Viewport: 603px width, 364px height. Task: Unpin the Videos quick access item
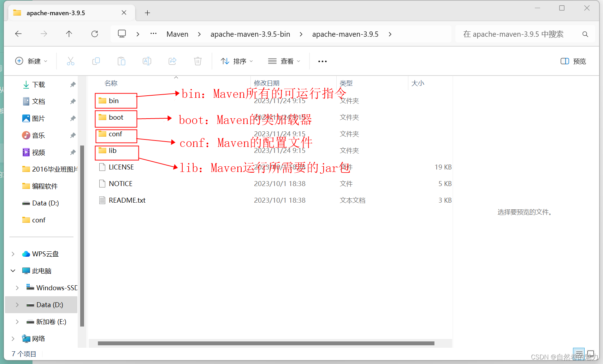pos(73,152)
